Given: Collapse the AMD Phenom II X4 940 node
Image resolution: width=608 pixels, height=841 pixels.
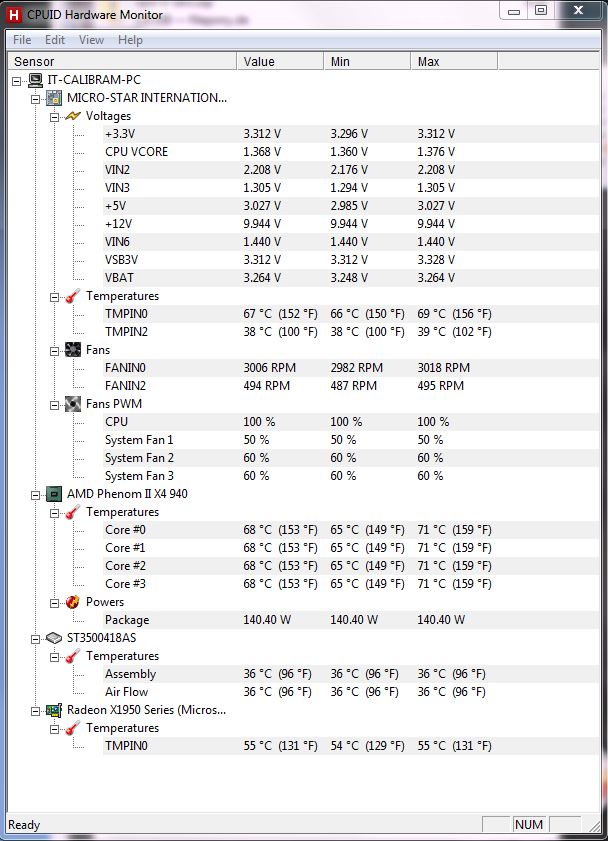Looking at the screenshot, I should point(35,495).
